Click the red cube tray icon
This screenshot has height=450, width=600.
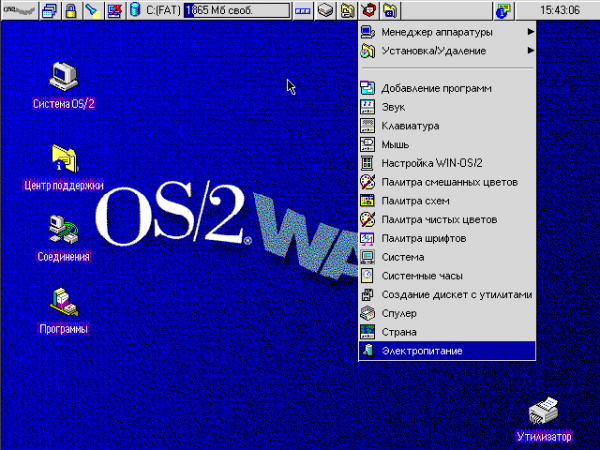point(369,10)
